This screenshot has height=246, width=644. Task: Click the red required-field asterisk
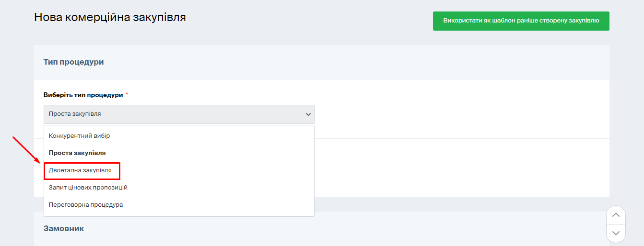click(127, 95)
